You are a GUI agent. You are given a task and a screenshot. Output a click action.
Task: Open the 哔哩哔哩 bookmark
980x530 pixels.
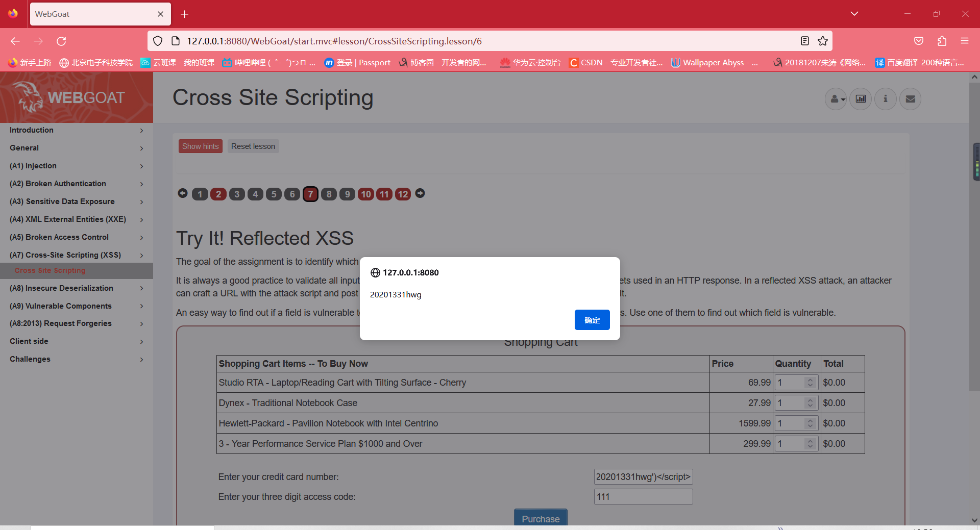click(269, 63)
